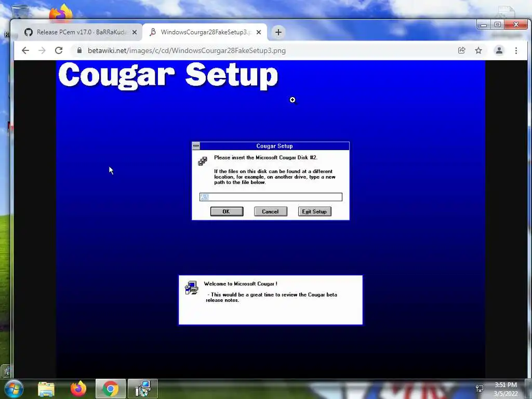
Task: Open the Windows Start orb
Action: 14,389
